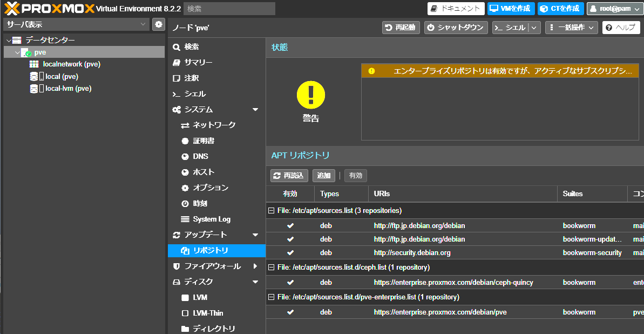Viewport: 644px width, 334px height.
Task: Open the DNS settings globe icon
Action: click(185, 157)
